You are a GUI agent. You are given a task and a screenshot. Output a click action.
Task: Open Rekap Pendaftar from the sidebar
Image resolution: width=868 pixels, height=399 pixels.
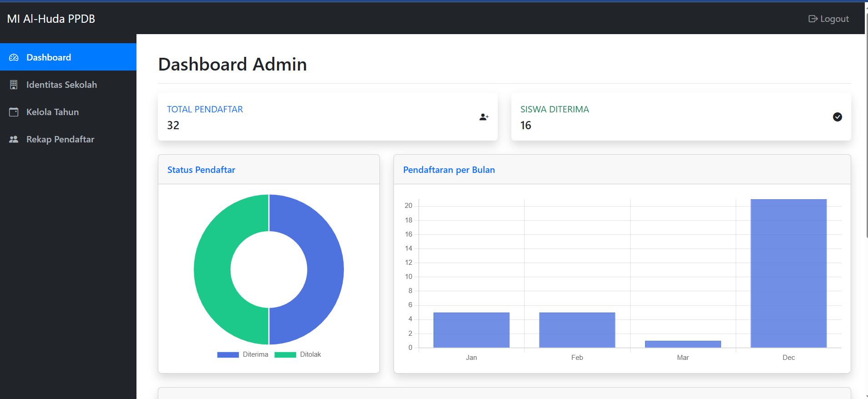tap(60, 139)
